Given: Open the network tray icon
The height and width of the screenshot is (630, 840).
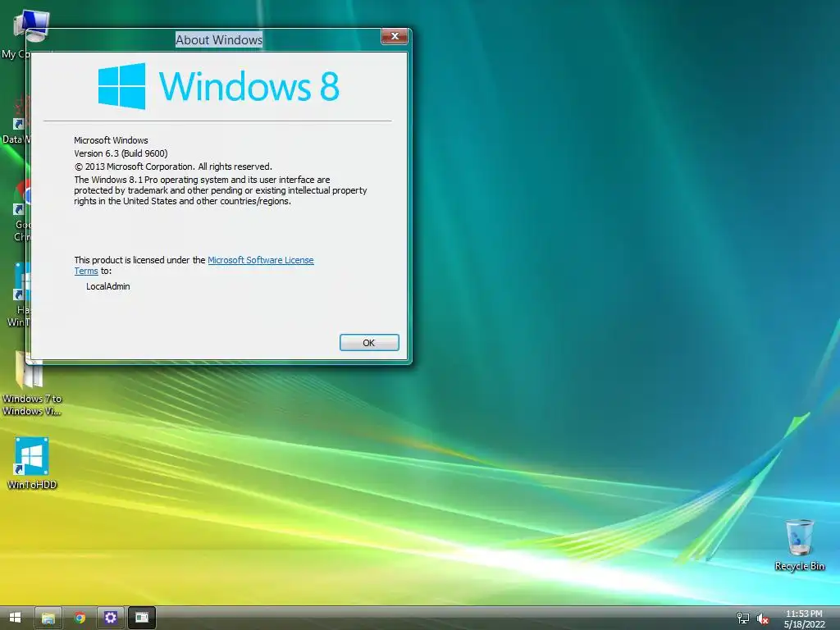Looking at the screenshot, I should coord(743,619).
